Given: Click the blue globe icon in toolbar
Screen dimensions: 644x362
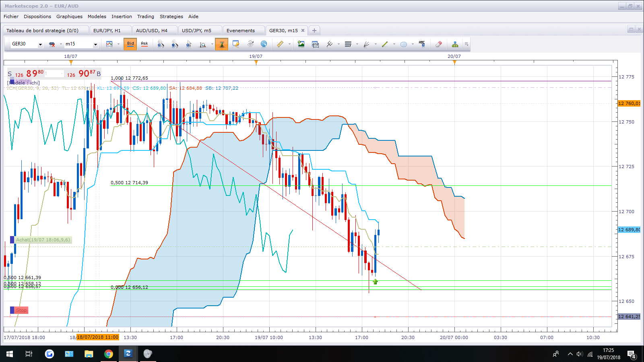Looking at the screenshot, I should pyautogui.click(x=264, y=44).
